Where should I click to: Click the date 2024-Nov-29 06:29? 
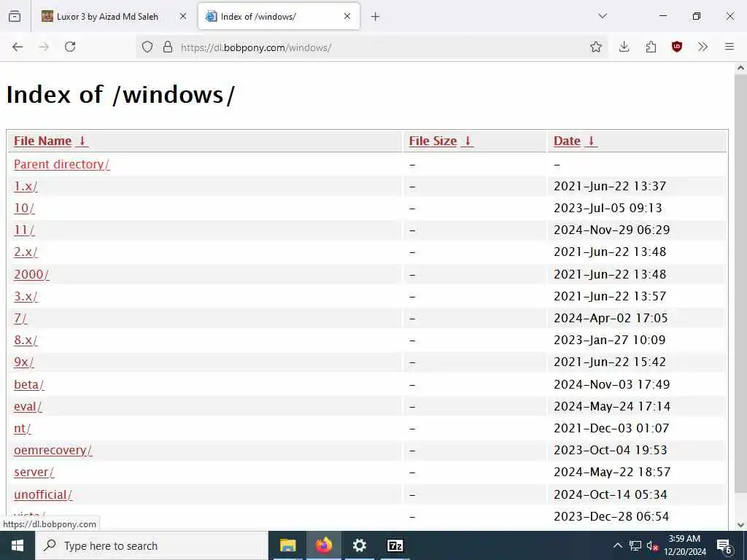[612, 230]
